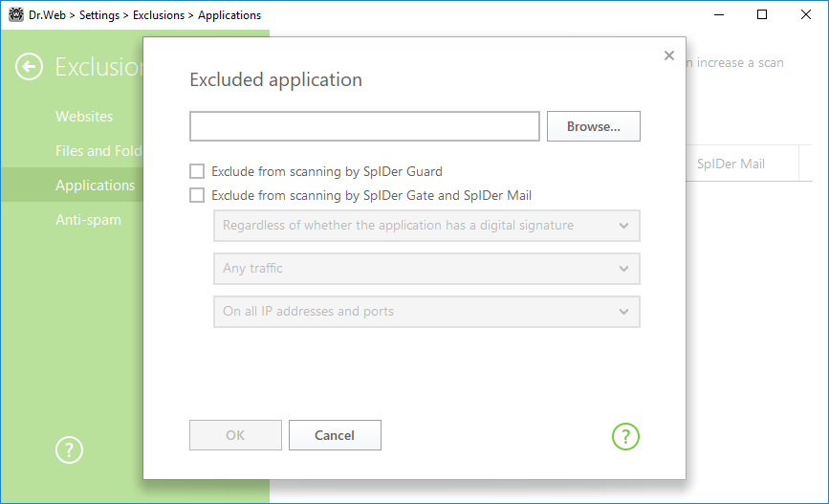
Task: Go to the Anti-spam section
Action: 88,220
